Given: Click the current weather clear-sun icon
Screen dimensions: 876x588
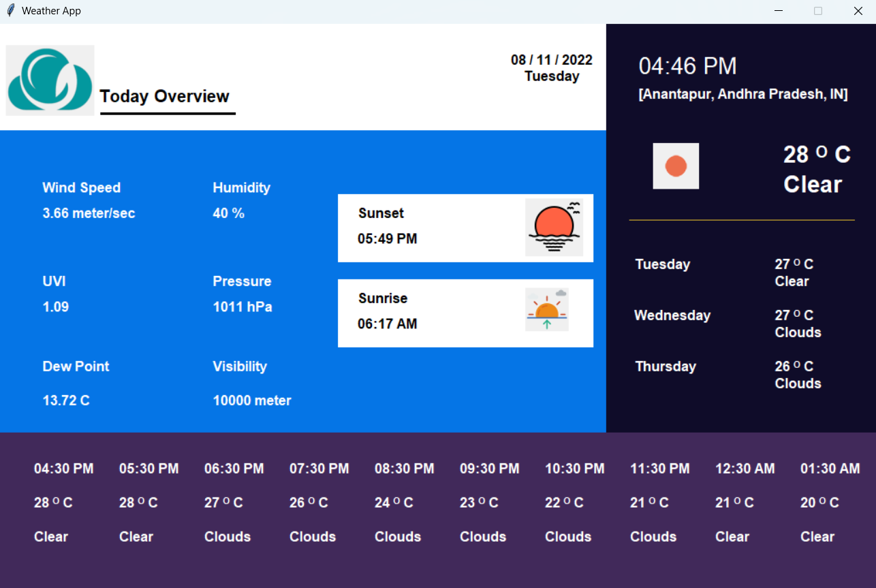Looking at the screenshot, I should [x=676, y=166].
